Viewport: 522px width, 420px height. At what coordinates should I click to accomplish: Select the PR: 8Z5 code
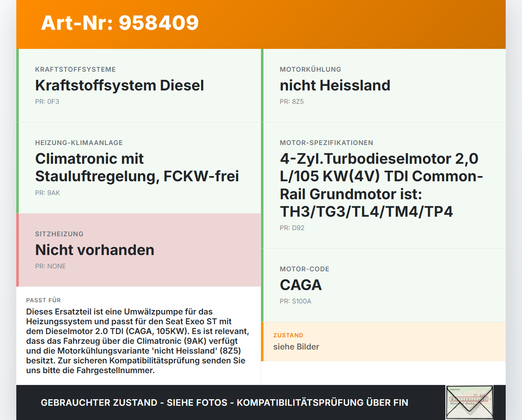pos(292,101)
